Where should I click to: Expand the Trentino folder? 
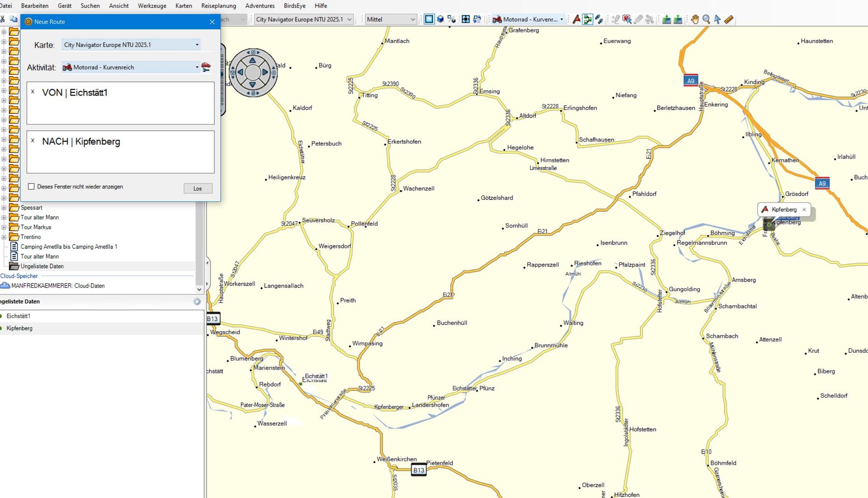coord(4,237)
